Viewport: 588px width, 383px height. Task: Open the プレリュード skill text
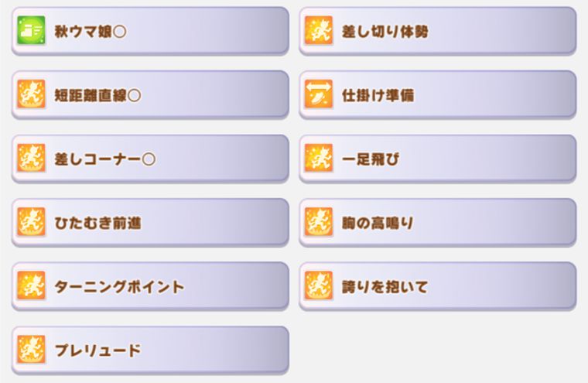[97, 351]
